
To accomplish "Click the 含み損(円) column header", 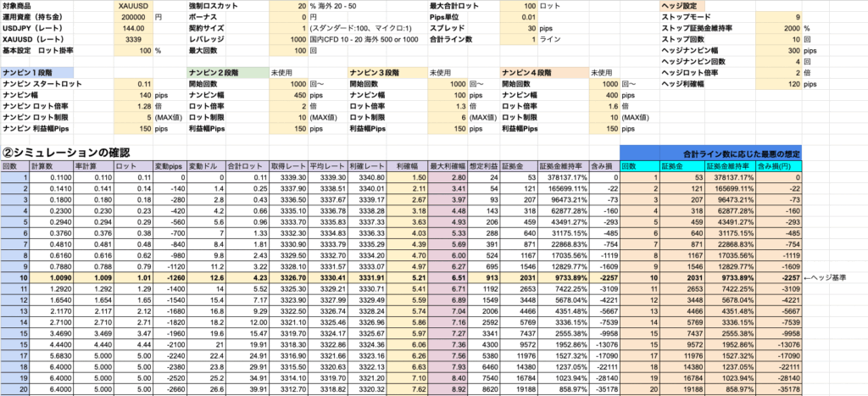I will click(779, 165).
